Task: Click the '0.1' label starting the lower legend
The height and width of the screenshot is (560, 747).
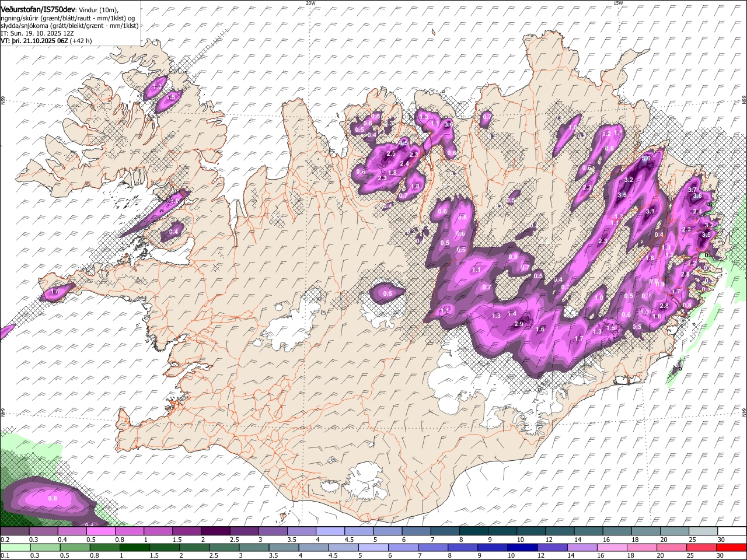Action: pyautogui.click(x=5, y=556)
